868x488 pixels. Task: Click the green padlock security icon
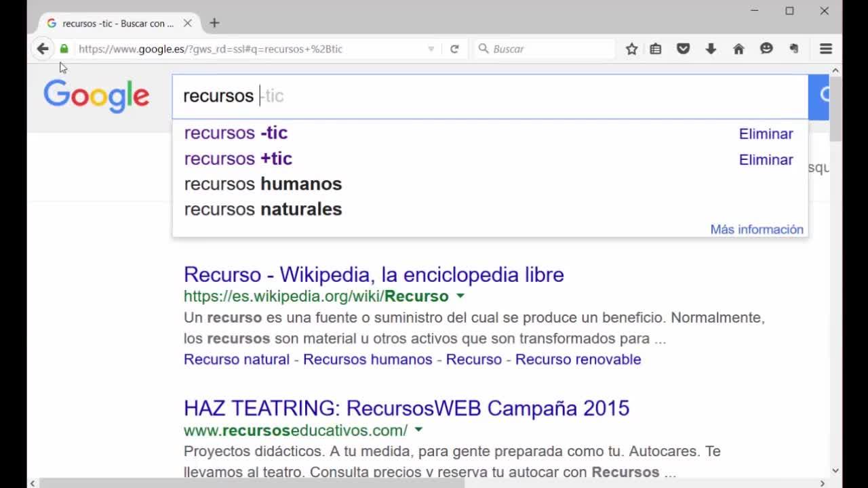coord(64,49)
